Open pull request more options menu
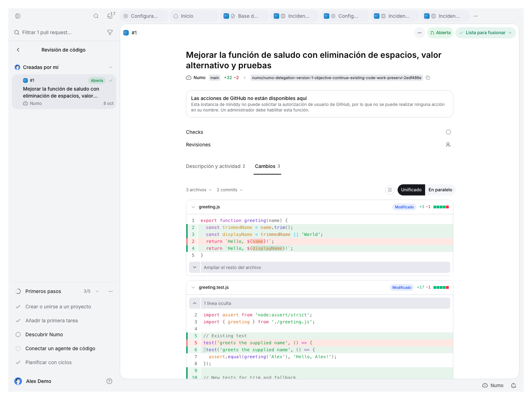This screenshot has width=532, height=400. [x=420, y=33]
